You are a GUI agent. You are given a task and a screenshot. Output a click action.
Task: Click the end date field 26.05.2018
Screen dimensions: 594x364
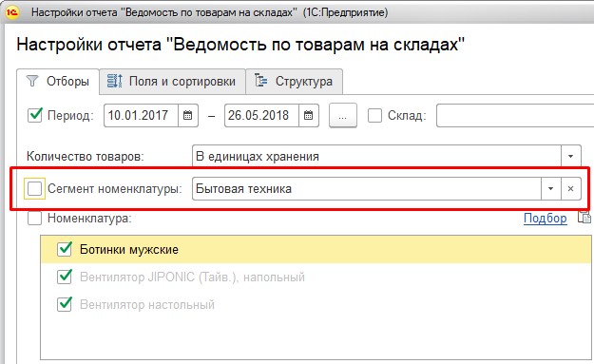(x=261, y=116)
